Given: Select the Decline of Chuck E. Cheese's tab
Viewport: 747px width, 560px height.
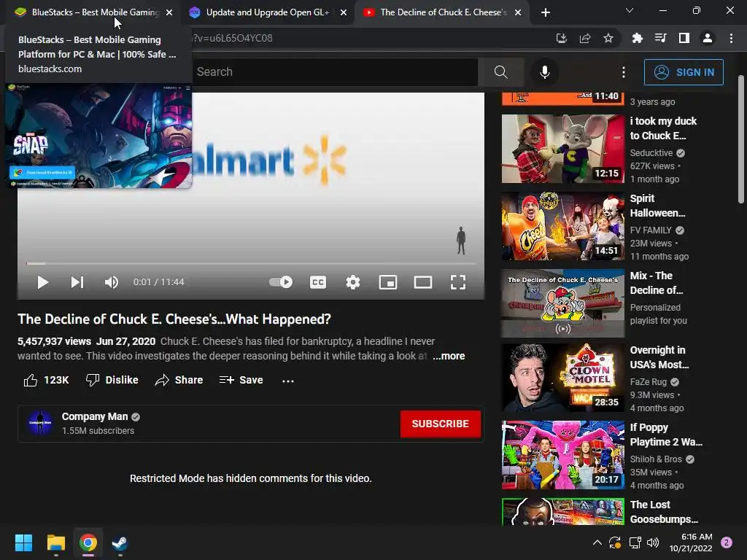Looking at the screenshot, I should (443, 12).
